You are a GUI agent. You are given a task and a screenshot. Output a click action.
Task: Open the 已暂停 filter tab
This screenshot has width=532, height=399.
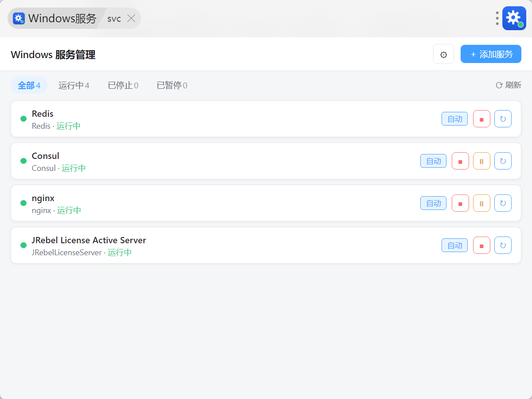click(172, 85)
